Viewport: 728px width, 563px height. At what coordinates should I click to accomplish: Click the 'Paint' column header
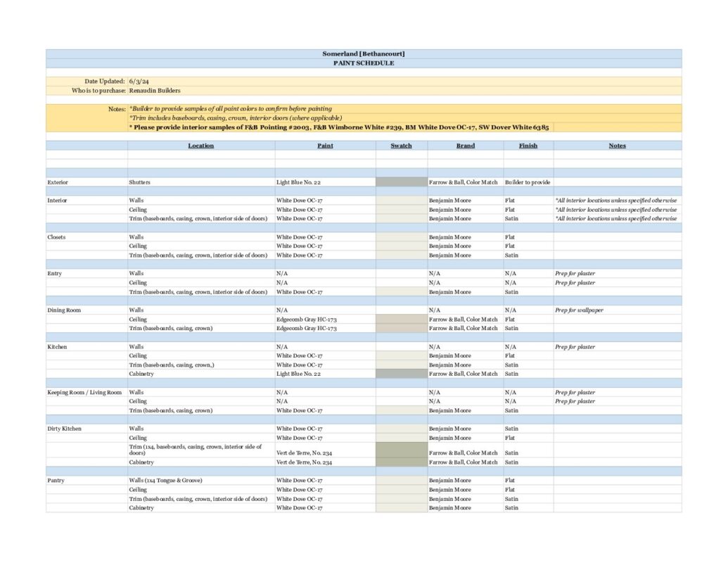(x=325, y=146)
